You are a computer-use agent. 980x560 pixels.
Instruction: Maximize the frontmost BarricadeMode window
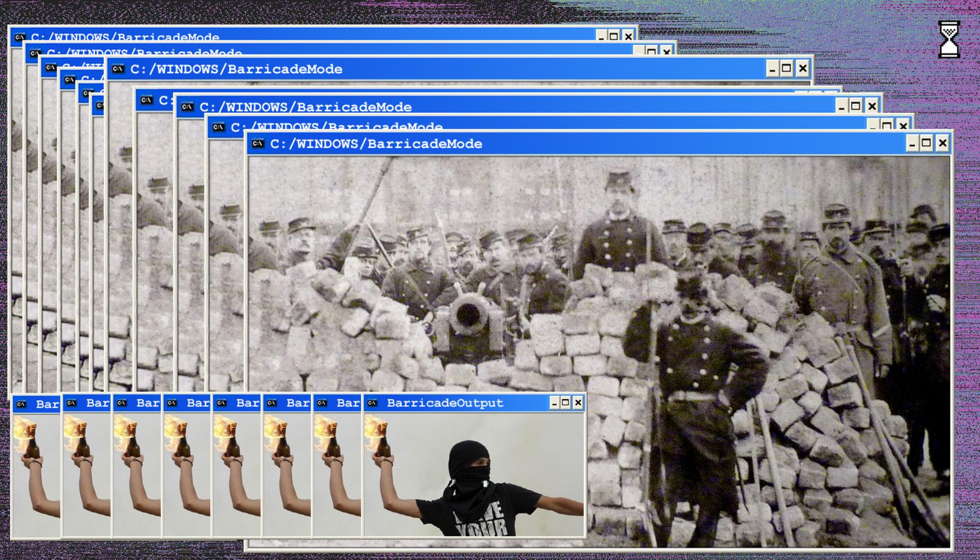926,143
